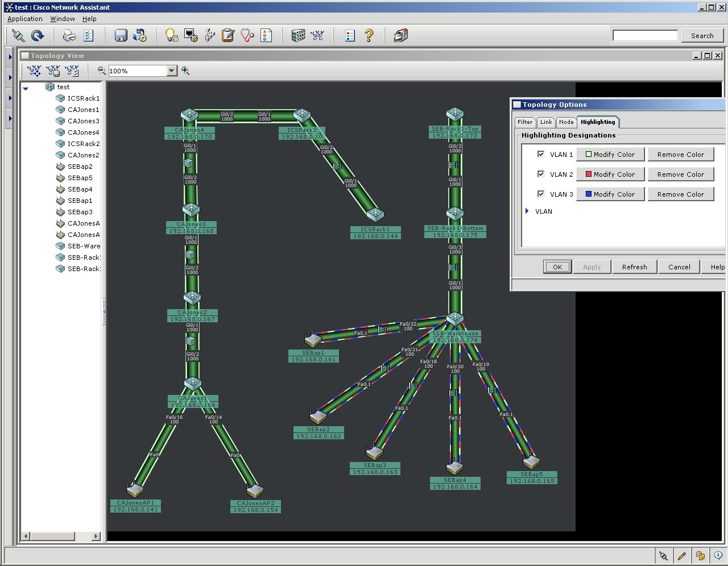Uncheck the VLAN 1 highlighting checkbox
Viewport: 728px width, 566px height.
[x=541, y=154]
